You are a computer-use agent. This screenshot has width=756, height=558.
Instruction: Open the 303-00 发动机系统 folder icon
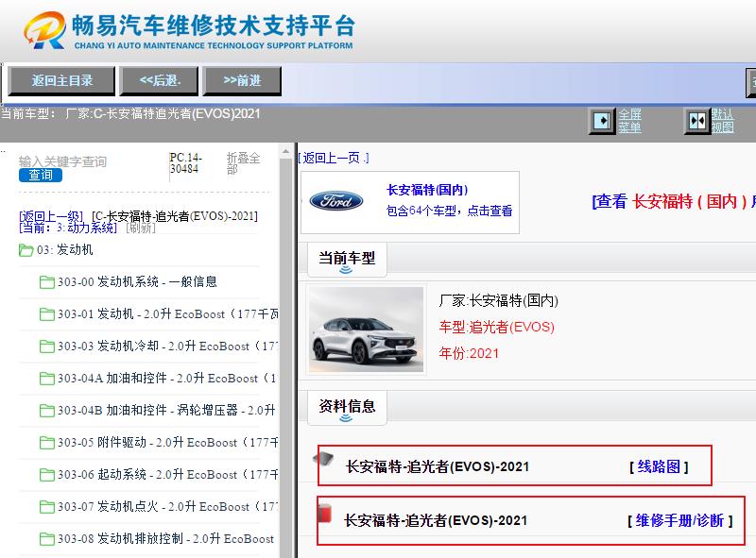pos(46,282)
